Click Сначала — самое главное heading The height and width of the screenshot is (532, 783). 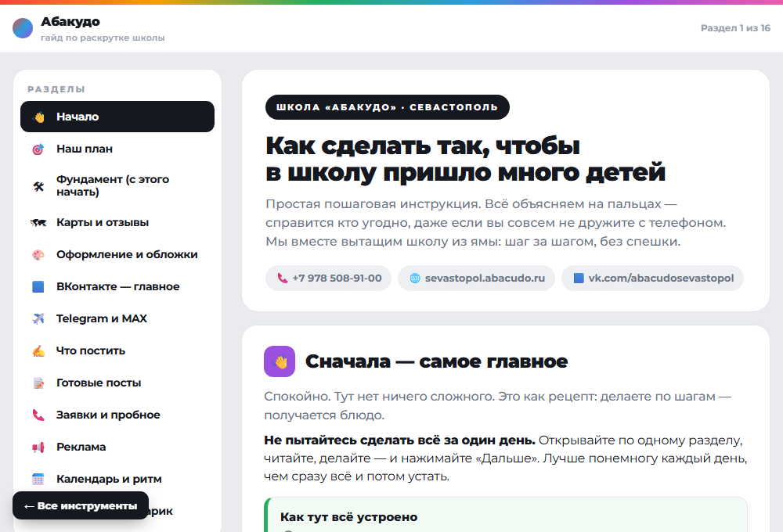[436, 361]
